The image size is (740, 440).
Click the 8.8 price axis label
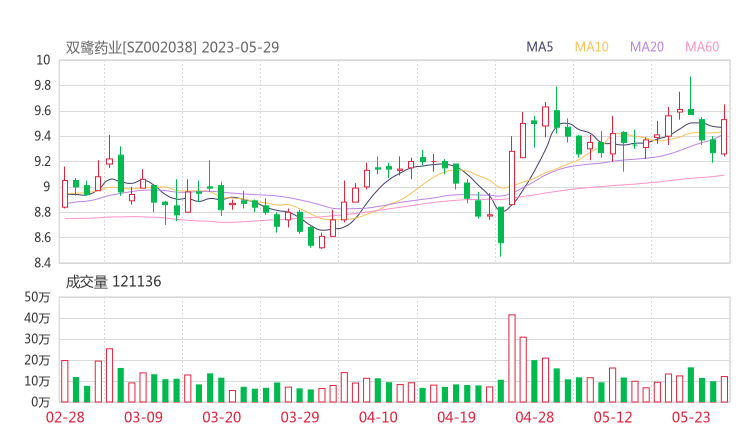tap(42, 212)
